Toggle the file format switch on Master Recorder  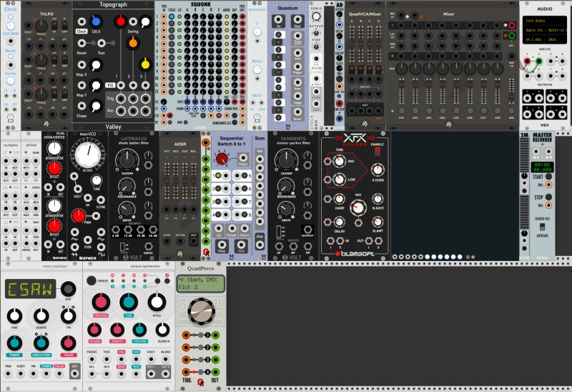pyautogui.click(x=542, y=227)
